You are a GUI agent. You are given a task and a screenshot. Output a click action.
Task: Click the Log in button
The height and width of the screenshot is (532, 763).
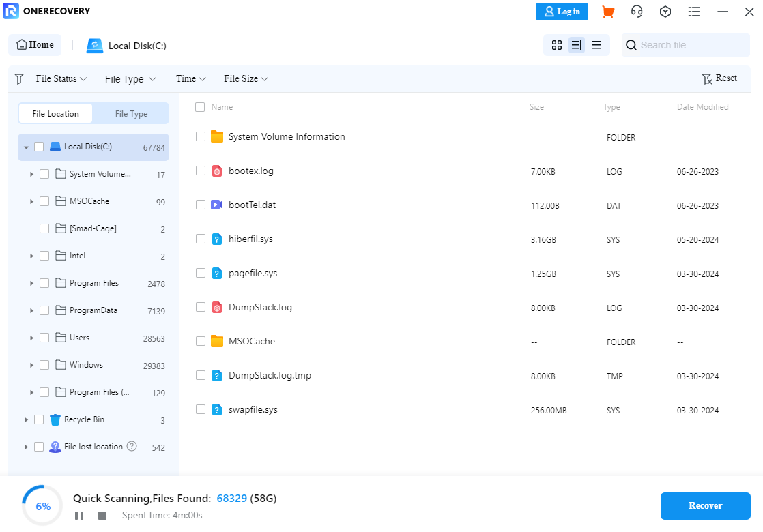tap(562, 12)
